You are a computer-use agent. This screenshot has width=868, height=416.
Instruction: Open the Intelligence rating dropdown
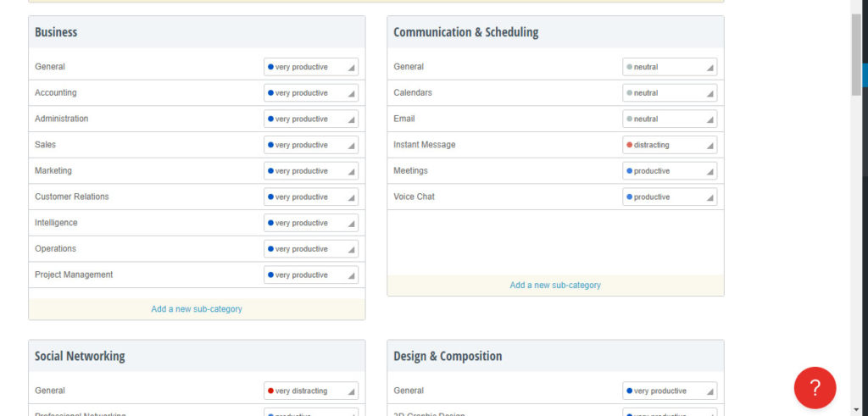pyautogui.click(x=311, y=224)
